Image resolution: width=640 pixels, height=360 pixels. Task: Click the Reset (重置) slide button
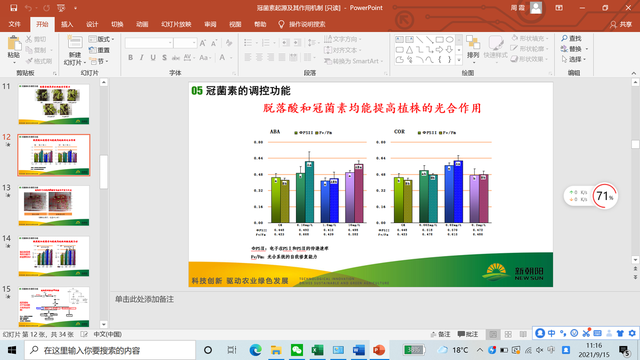point(99,50)
